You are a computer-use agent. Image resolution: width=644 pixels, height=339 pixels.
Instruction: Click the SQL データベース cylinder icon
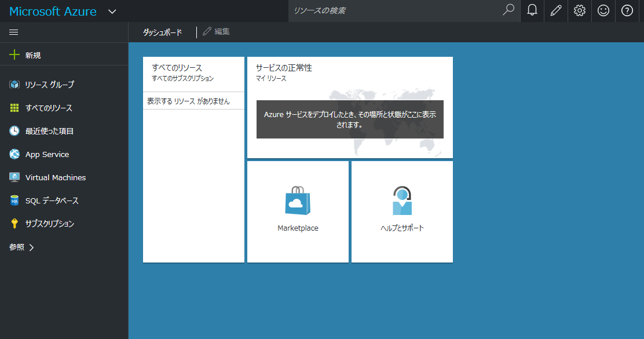coord(14,201)
